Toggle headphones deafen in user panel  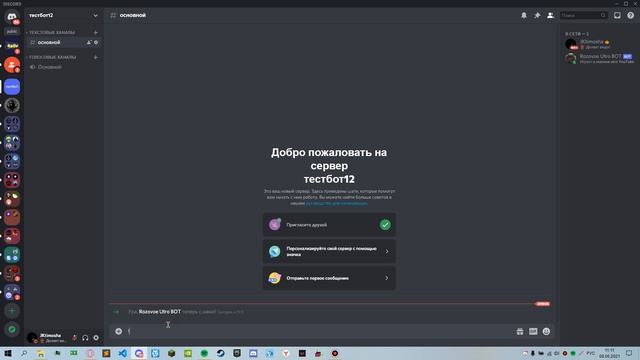coord(85,338)
